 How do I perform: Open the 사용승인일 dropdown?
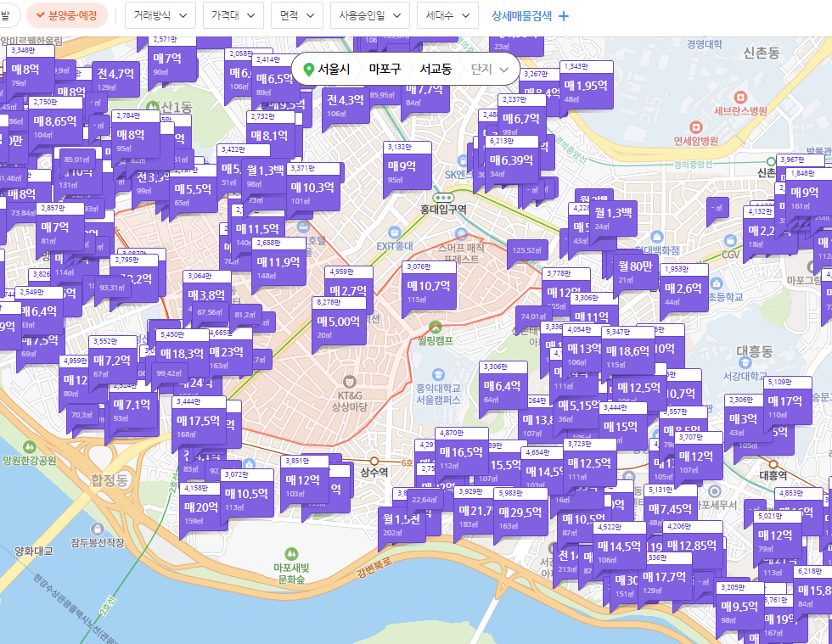[370, 15]
